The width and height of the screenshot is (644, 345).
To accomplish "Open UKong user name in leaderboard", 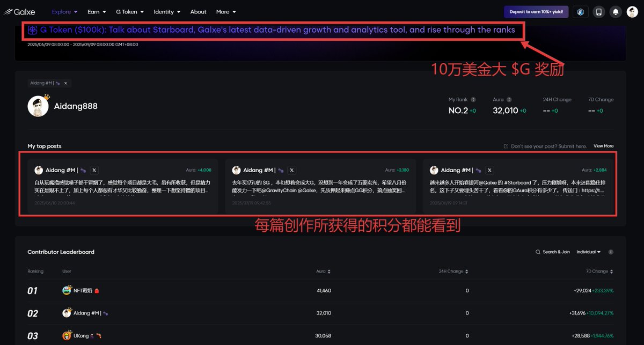I will click(x=81, y=336).
